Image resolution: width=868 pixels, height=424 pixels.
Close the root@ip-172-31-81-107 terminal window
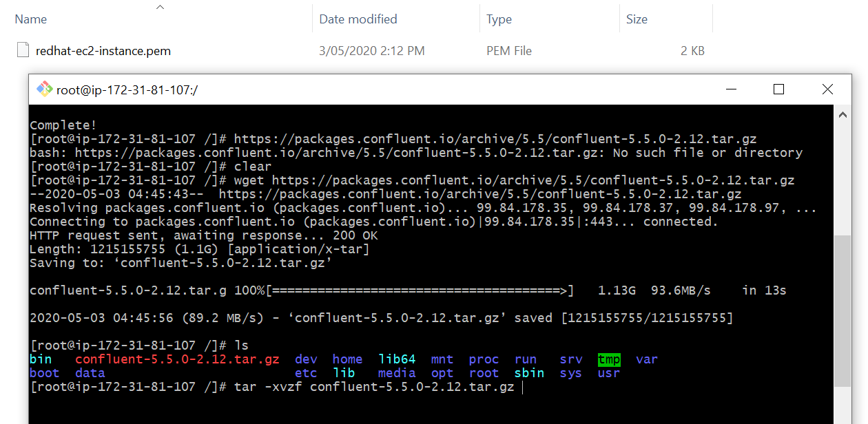(827, 89)
